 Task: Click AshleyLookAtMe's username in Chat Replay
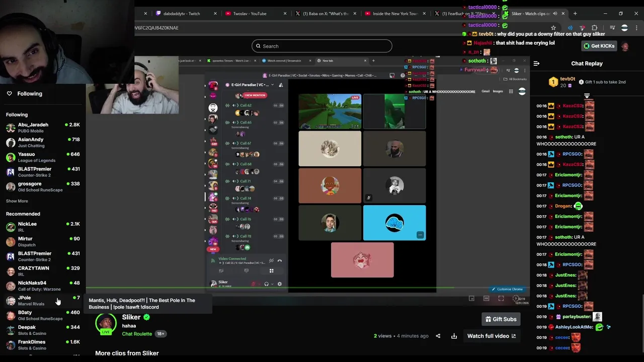pyautogui.click(x=574, y=327)
